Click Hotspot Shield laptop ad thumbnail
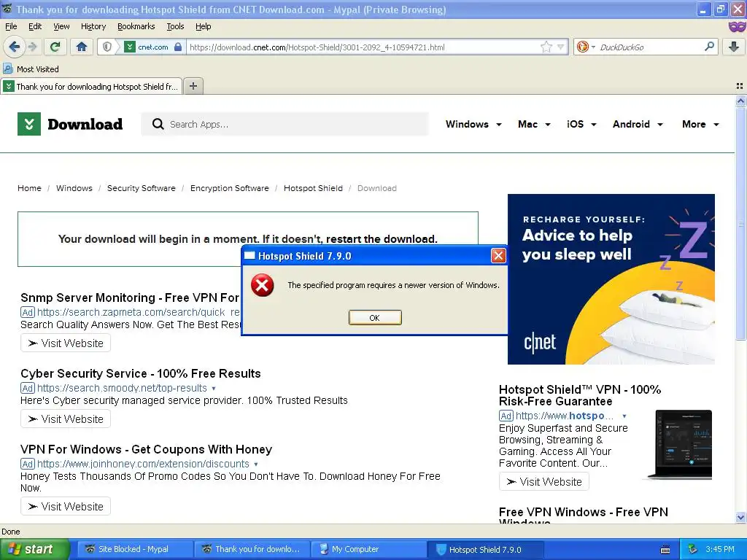 pos(679,445)
